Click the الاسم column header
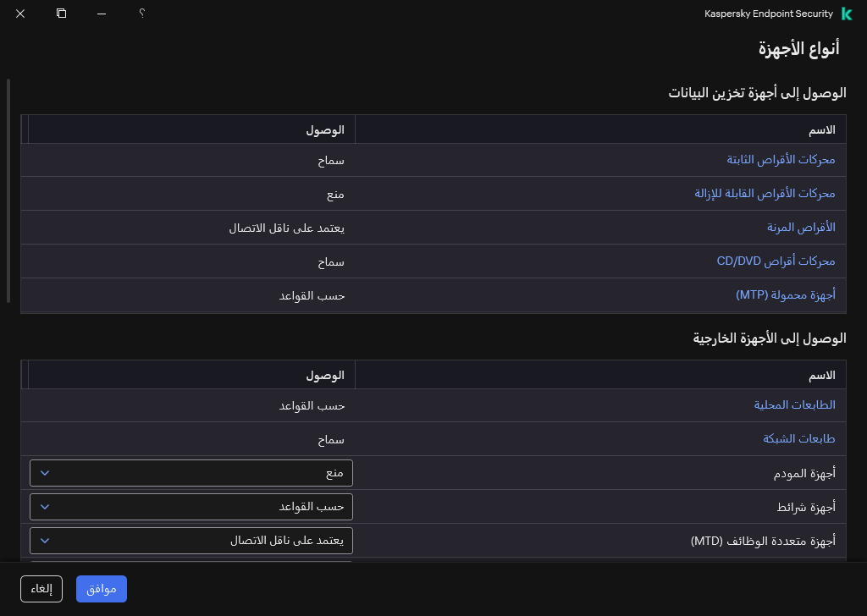Screen dimensions: 867x616 pyautogui.click(x=821, y=129)
